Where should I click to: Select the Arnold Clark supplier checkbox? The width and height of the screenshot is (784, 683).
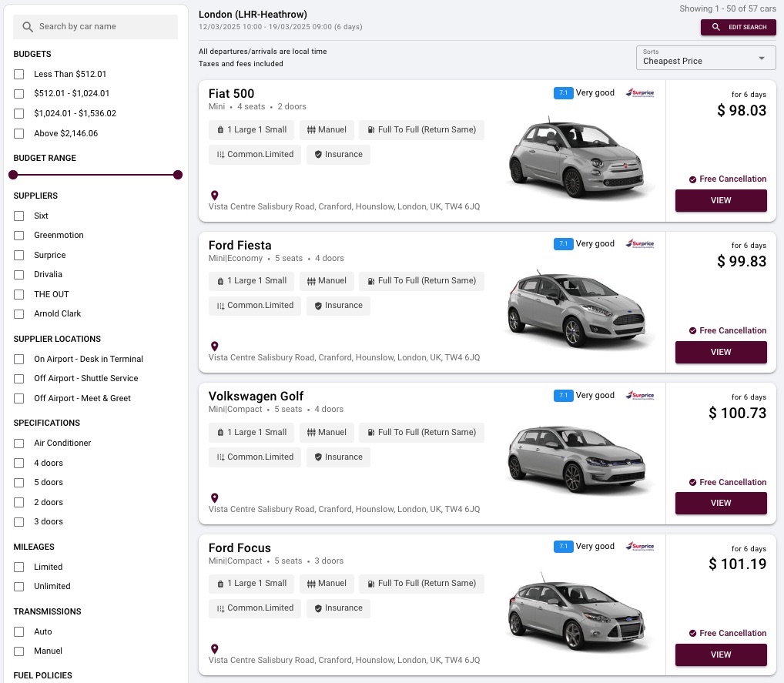pos(19,314)
